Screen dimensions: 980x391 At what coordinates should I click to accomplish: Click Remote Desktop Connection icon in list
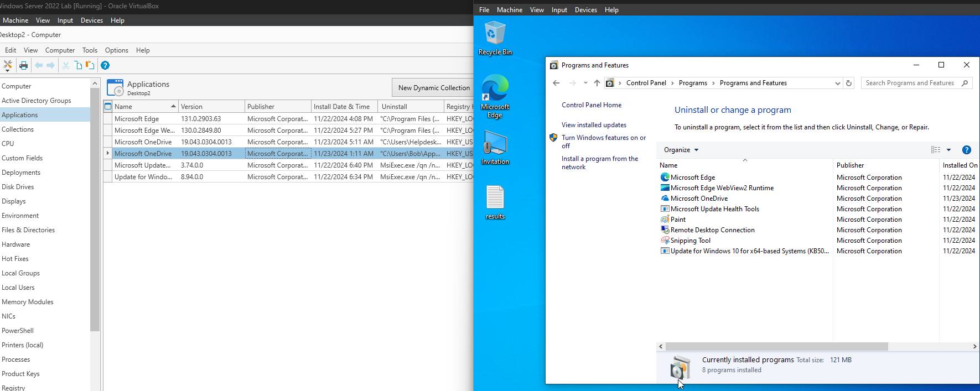(x=665, y=230)
